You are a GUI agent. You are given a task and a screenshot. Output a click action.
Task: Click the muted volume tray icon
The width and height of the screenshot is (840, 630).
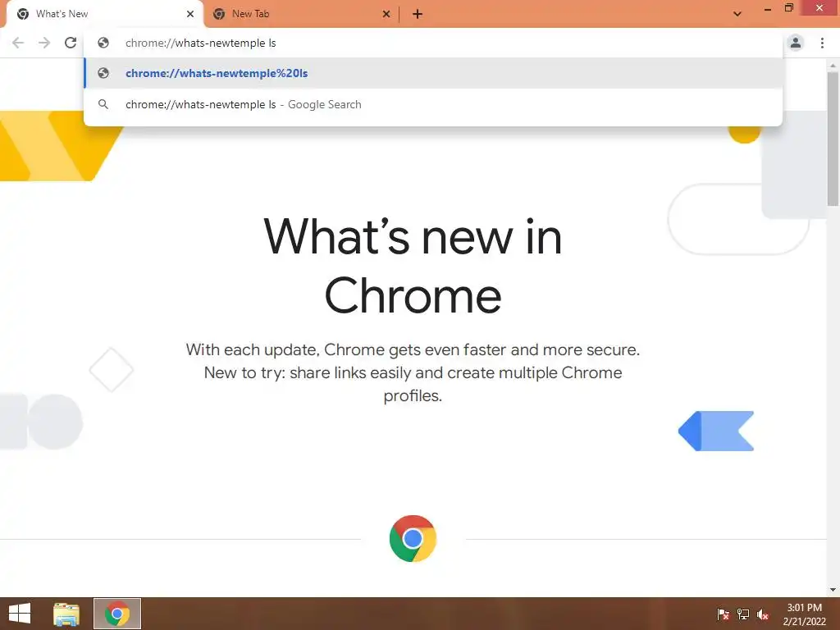pos(763,614)
